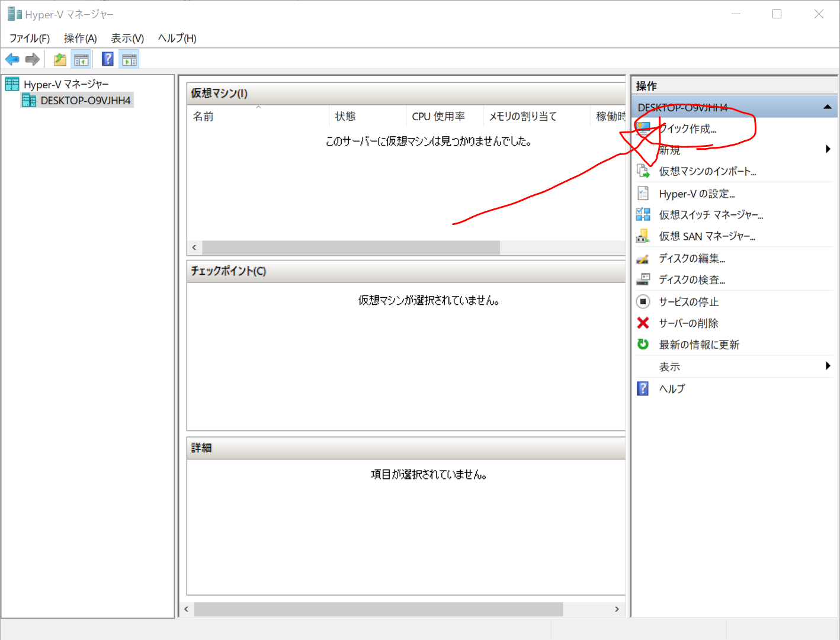Click the ディスクの編集 icon
The image size is (840, 640).
pyautogui.click(x=643, y=258)
